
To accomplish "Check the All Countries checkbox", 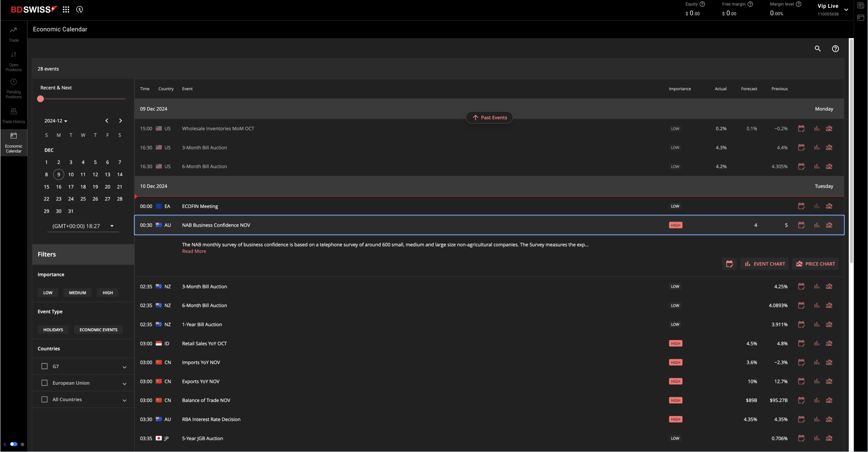I will point(45,399).
